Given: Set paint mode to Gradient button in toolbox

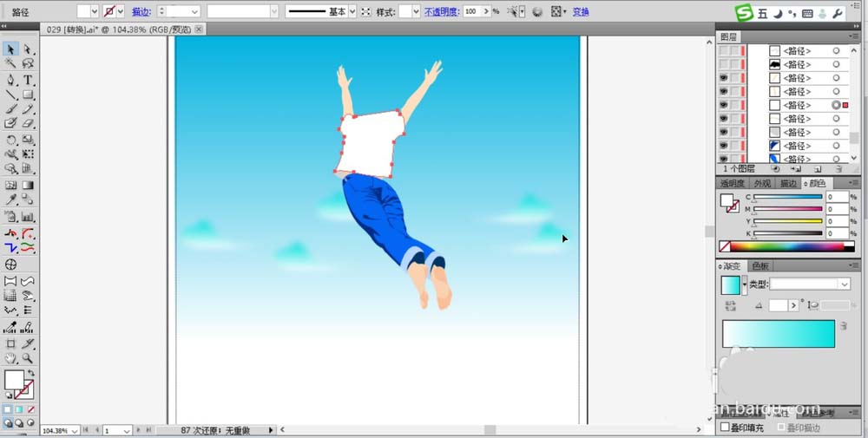Looking at the screenshot, I should (x=19, y=409).
